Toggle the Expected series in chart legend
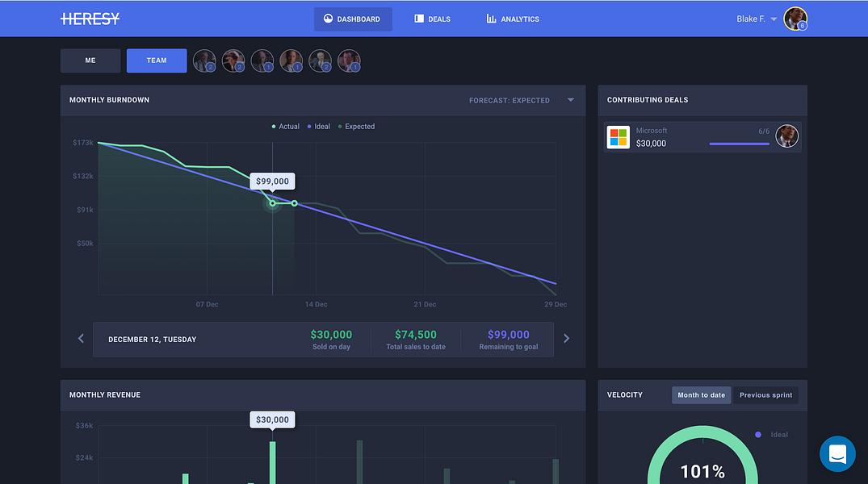The image size is (868, 484). (x=357, y=127)
